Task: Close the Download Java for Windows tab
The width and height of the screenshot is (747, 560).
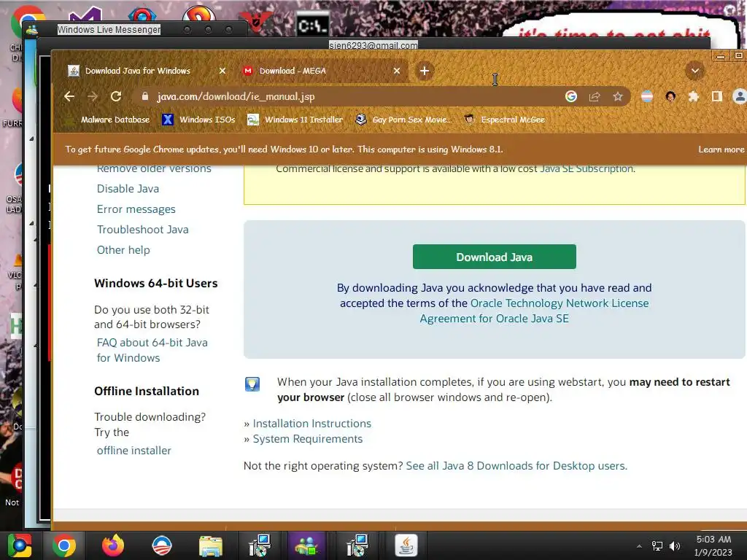Action: point(222,71)
